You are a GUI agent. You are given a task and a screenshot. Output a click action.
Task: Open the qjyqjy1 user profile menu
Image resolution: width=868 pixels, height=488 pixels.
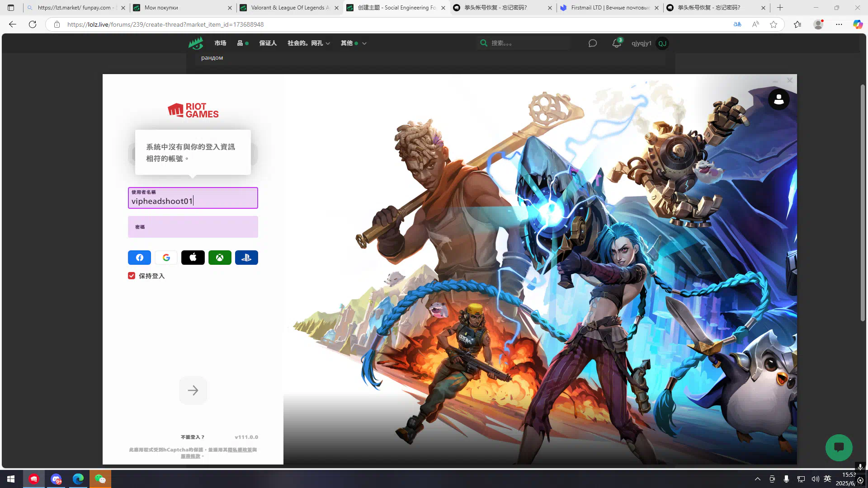(642, 43)
